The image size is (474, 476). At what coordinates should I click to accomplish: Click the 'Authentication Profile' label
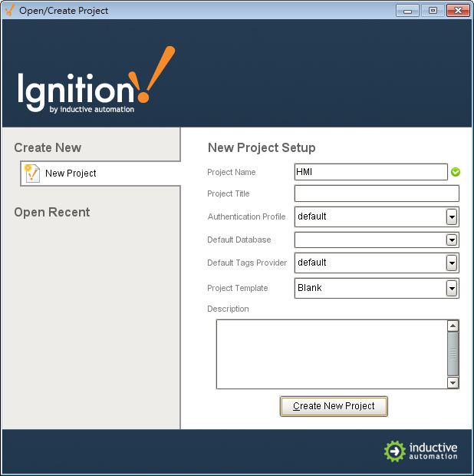[246, 217]
